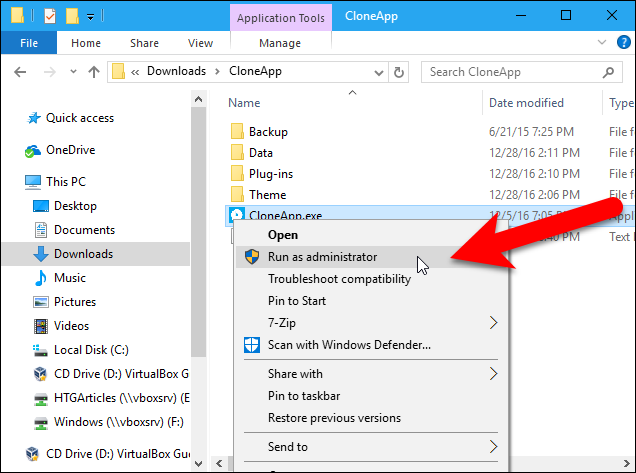636x473 pixels.
Task: Sort files by the Name column header
Action: tap(245, 103)
